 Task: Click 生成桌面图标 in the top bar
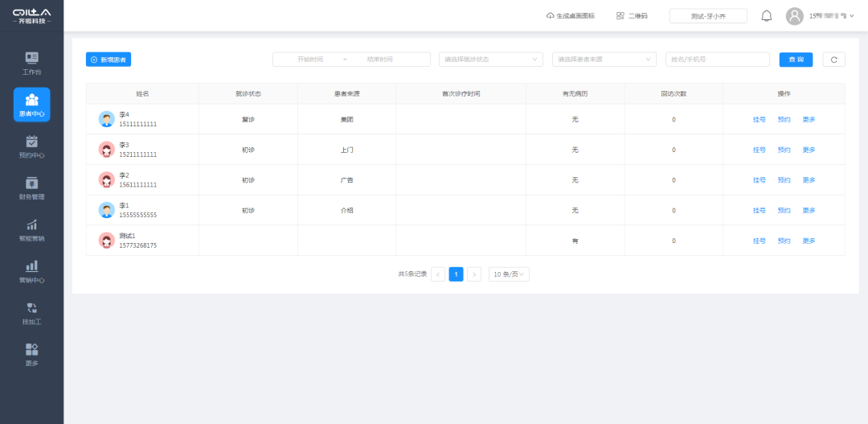tap(571, 16)
